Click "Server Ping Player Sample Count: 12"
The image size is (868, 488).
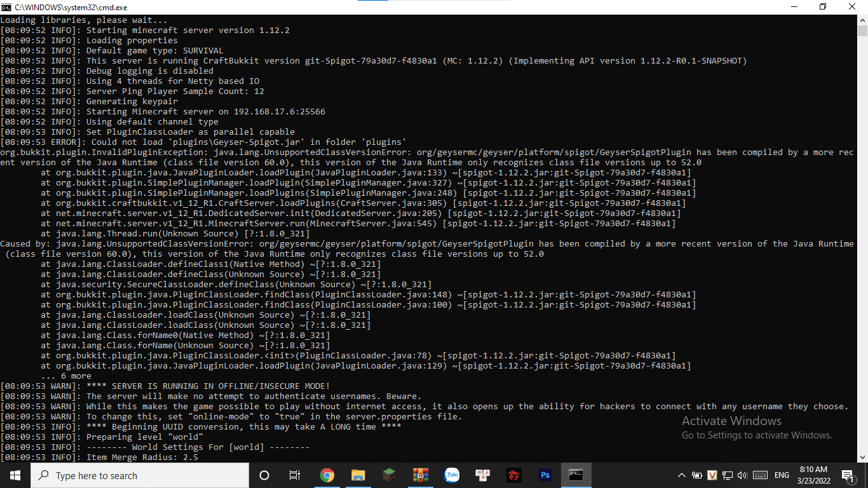pos(132,91)
